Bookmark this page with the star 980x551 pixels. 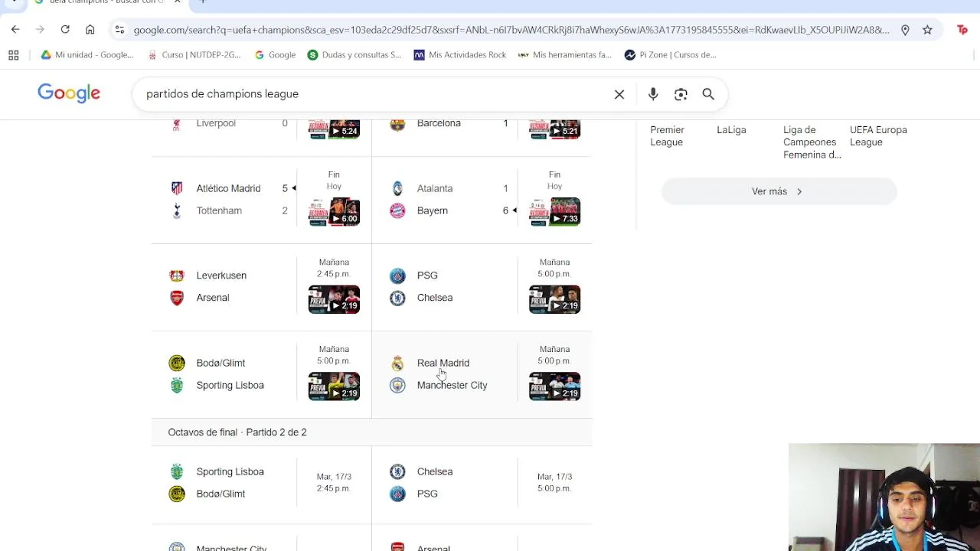coord(927,30)
